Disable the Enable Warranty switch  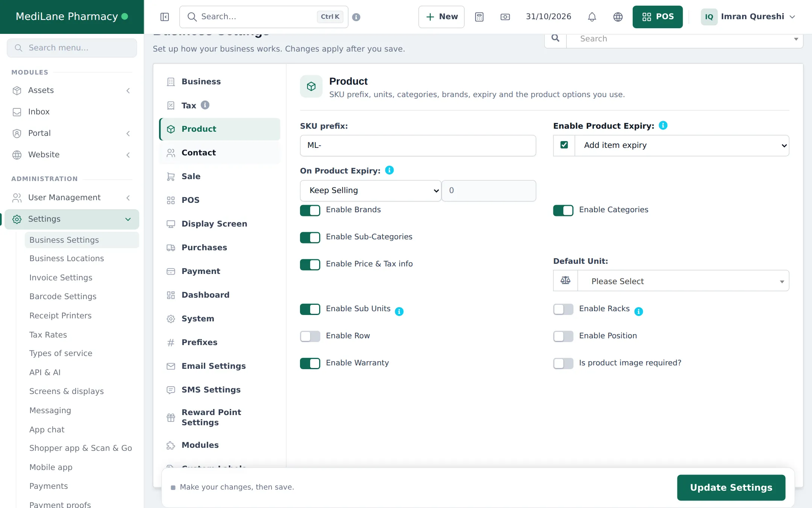(x=310, y=364)
